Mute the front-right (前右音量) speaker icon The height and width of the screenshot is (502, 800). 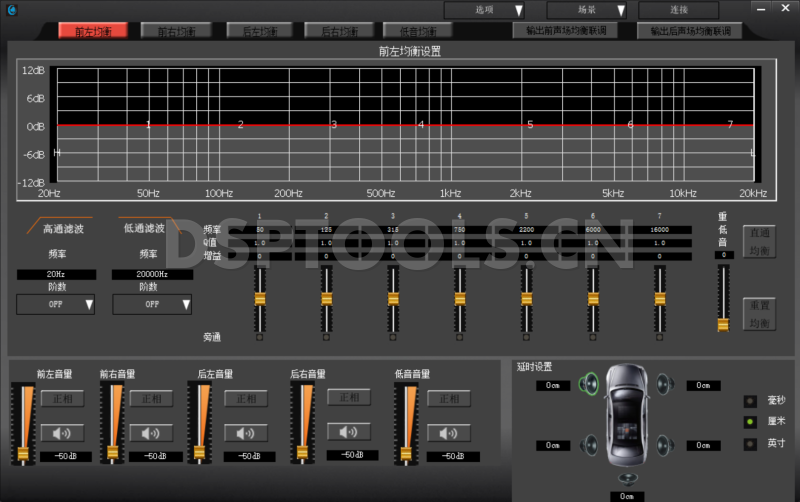(x=150, y=433)
